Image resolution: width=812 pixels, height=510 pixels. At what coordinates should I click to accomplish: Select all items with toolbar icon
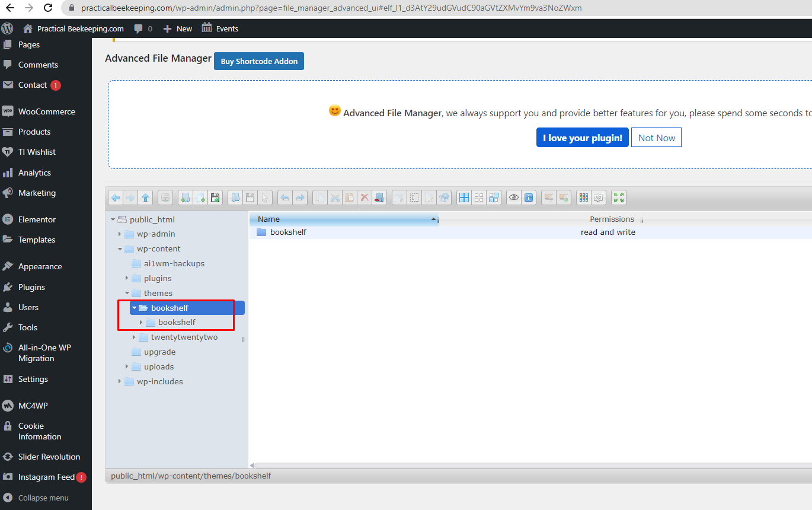(463, 197)
